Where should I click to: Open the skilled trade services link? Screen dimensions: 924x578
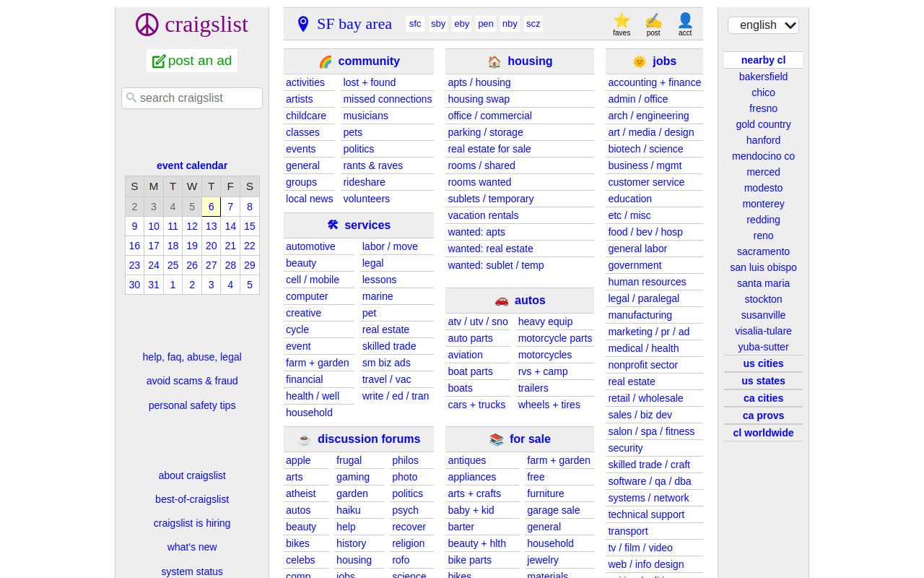tap(389, 346)
